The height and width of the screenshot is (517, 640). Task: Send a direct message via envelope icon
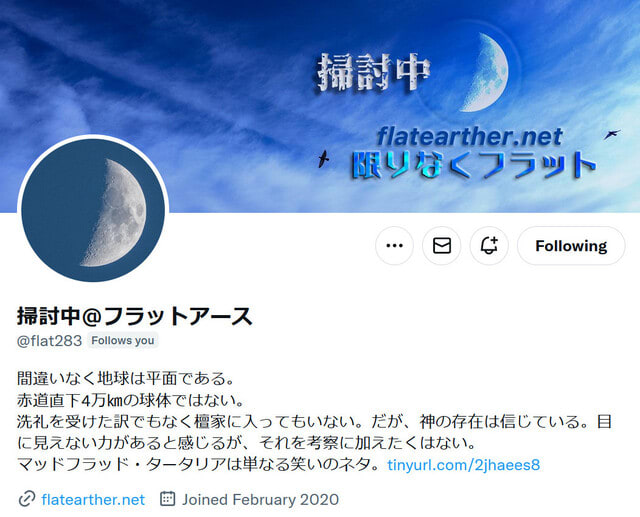coord(442,246)
